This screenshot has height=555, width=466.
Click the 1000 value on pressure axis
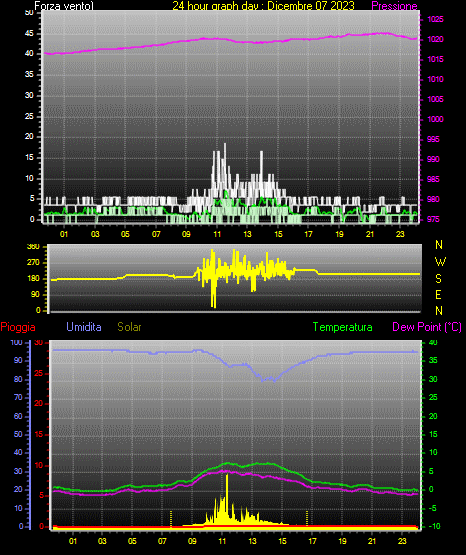(x=435, y=119)
